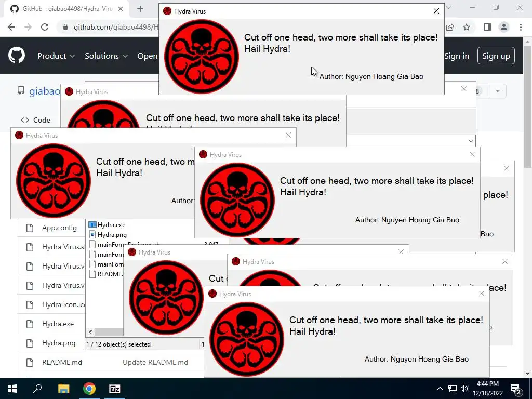This screenshot has width=532, height=399.
Task: Click the GitHub octocat logo
Action: (x=17, y=56)
